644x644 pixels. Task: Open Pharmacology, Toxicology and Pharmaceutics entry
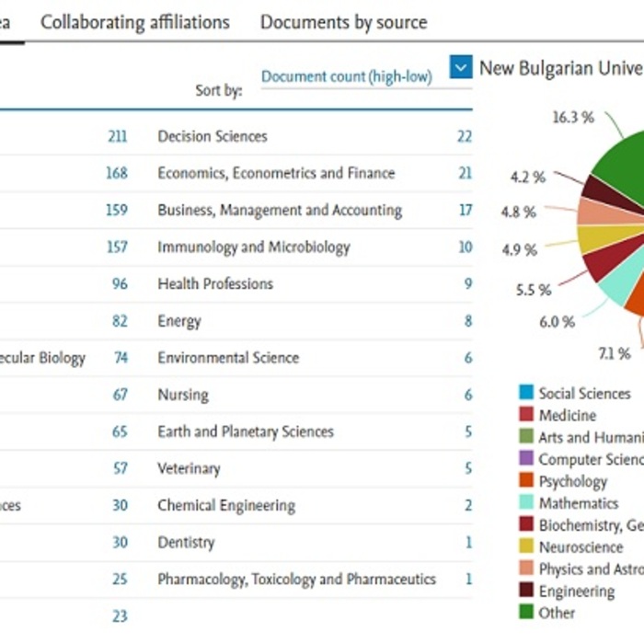pyautogui.click(x=295, y=579)
